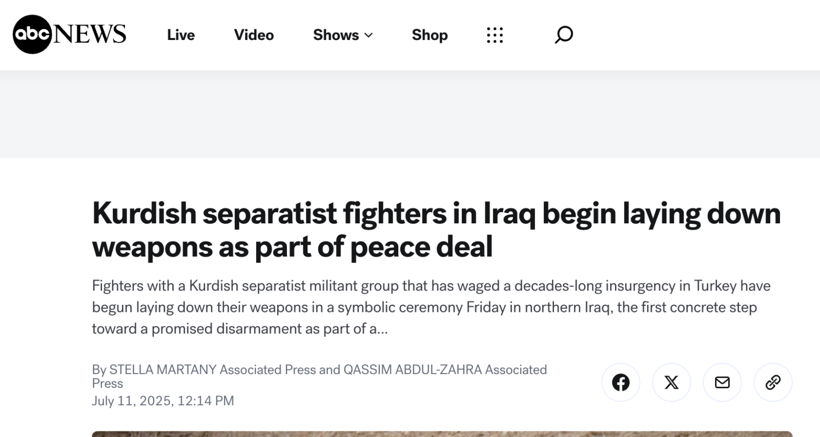The height and width of the screenshot is (437, 820).
Task: Copy article link with chain icon
Action: (x=773, y=383)
